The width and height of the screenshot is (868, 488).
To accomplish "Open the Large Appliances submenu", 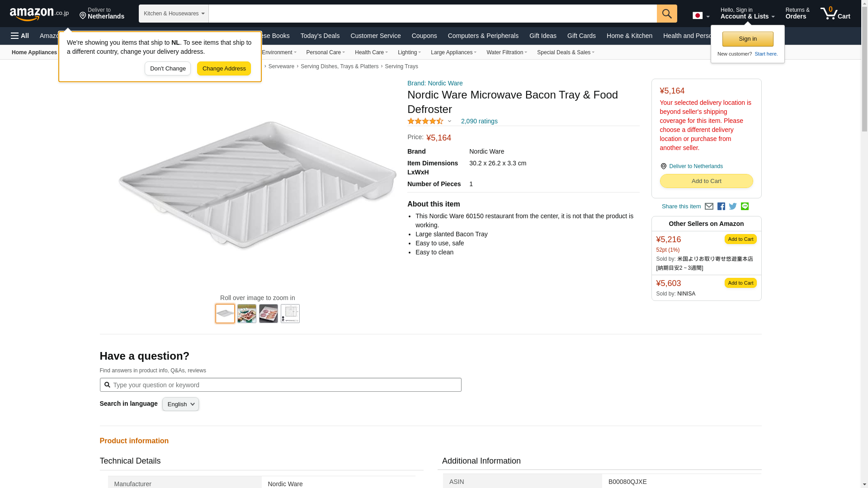I will coord(453,52).
